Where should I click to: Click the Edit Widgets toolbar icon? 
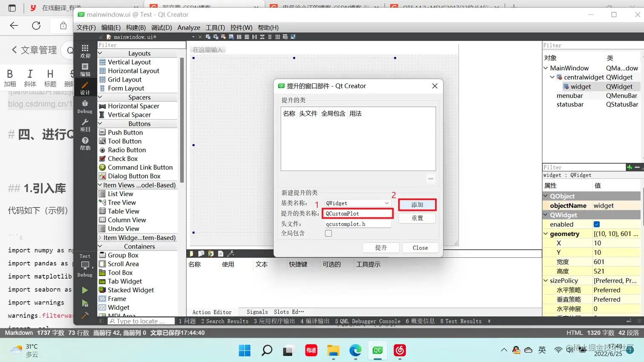click(x=208, y=37)
